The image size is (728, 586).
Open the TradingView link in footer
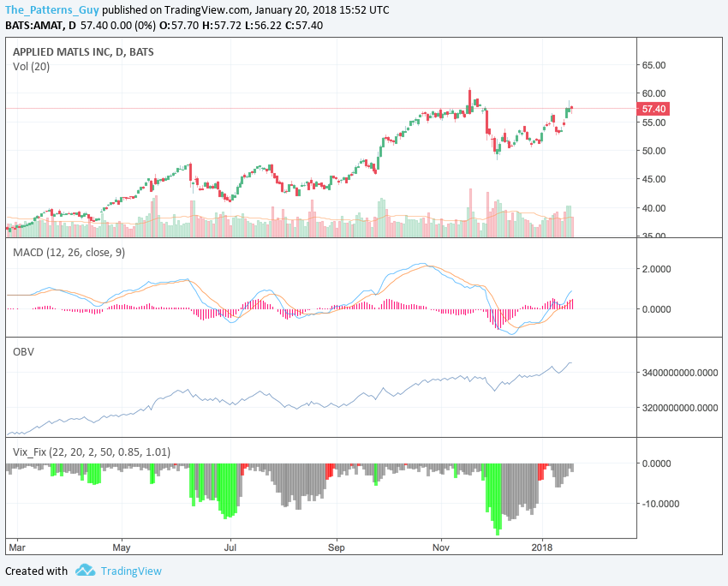pyautogui.click(x=131, y=571)
